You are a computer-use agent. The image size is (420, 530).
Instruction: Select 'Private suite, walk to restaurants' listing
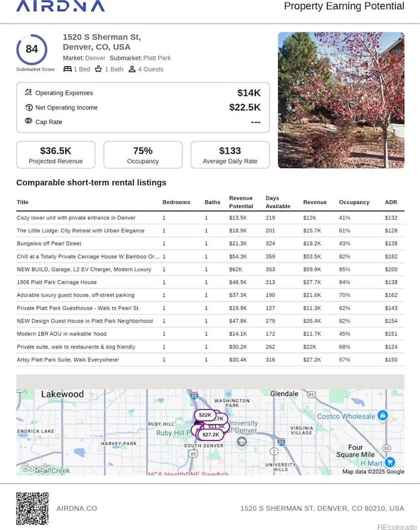211,347
